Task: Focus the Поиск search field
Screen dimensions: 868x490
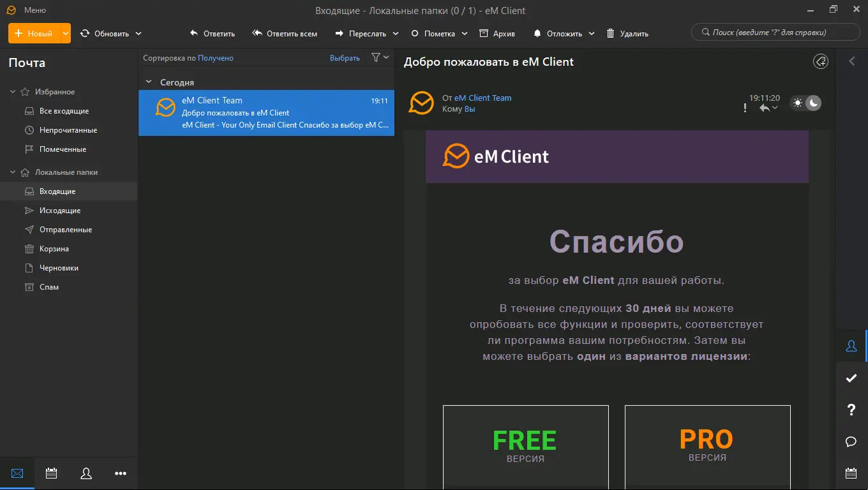Action: click(x=775, y=32)
